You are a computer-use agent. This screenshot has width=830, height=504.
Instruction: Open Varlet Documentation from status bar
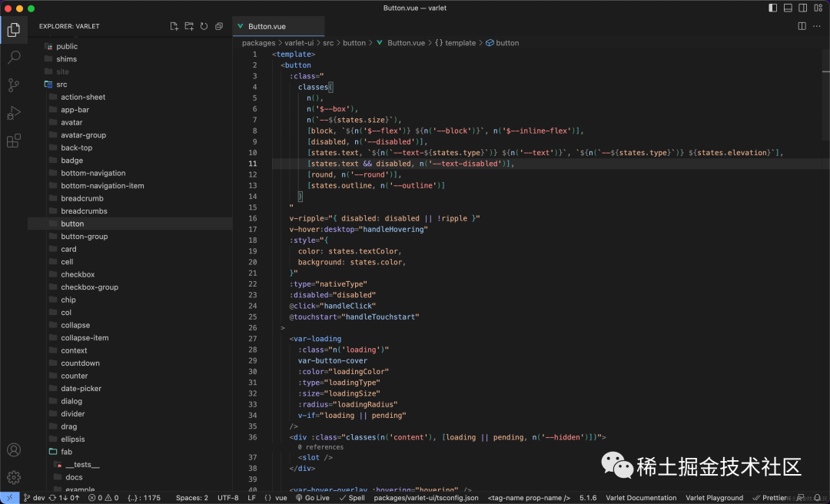tap(641, 498)
